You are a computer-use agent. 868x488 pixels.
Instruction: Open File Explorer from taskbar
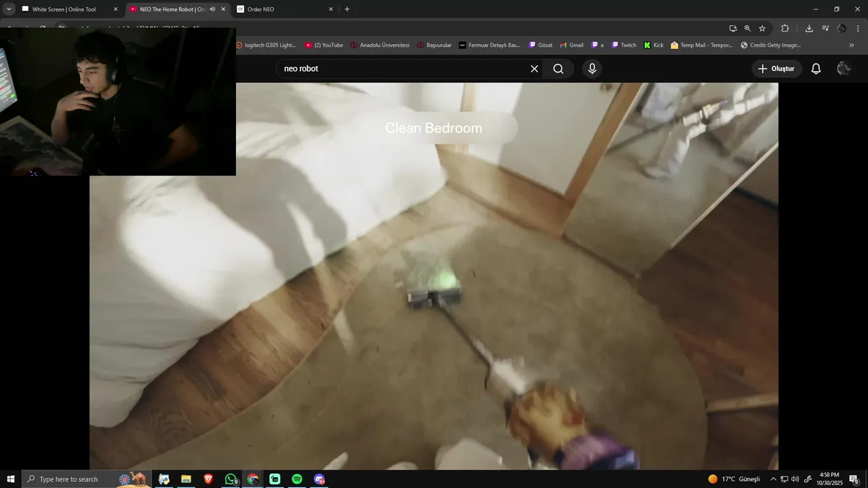(186, 479)
